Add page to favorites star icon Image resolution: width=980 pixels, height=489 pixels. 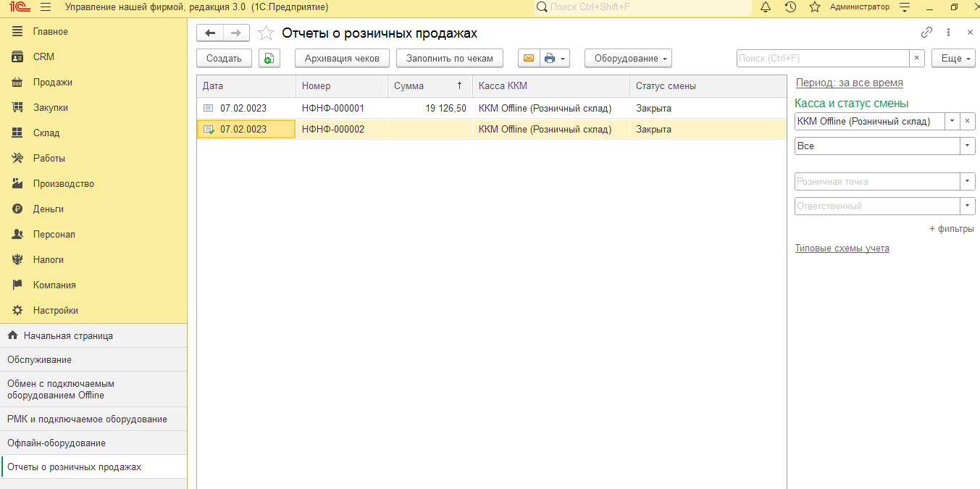[815, 7]
